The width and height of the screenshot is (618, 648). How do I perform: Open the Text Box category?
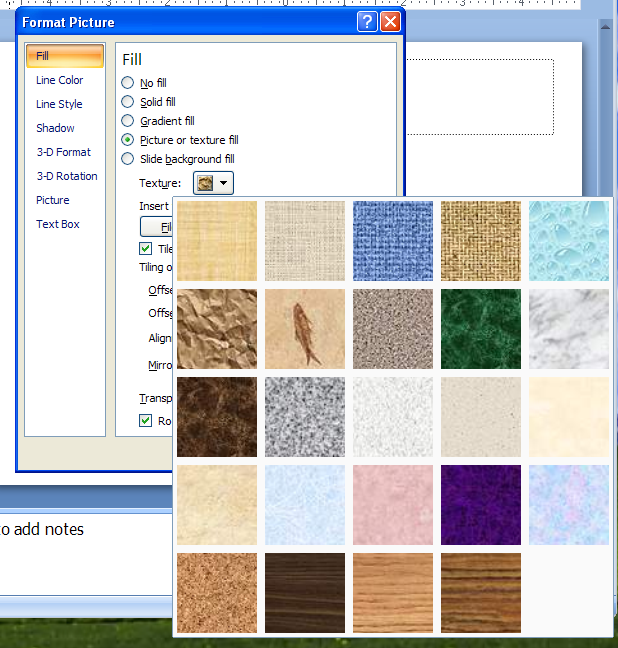(57, 224)
